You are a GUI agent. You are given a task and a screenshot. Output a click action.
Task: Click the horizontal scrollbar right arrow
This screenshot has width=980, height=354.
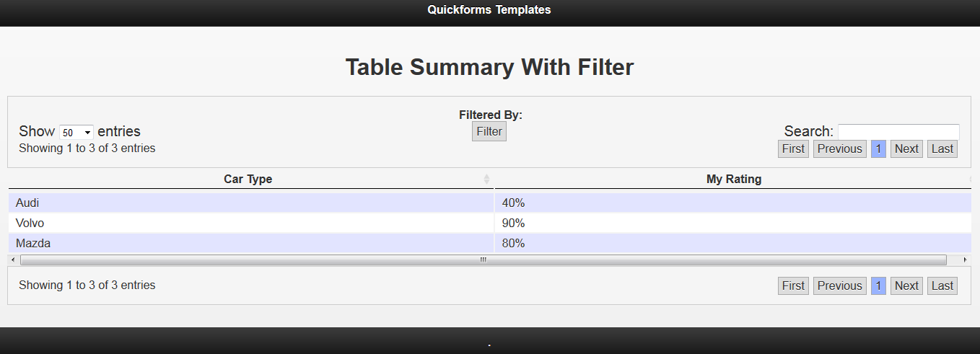click(x=965, y=260)
